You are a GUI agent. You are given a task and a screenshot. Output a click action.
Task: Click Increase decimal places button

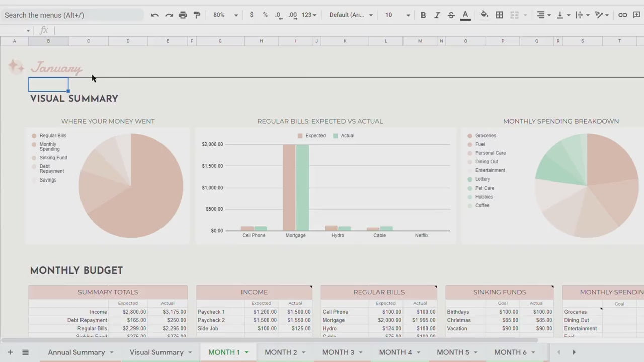coord(292,15)
